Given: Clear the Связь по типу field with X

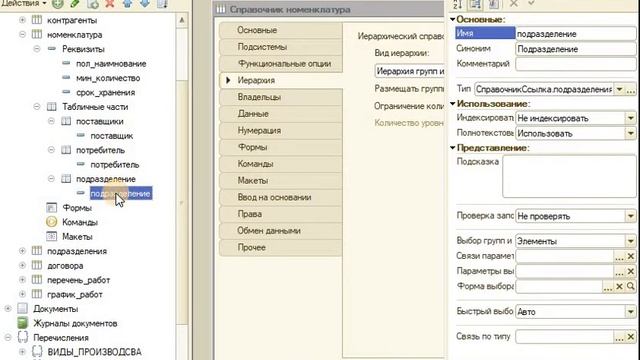Looking at the screenshot, I should tap(631, 337).
